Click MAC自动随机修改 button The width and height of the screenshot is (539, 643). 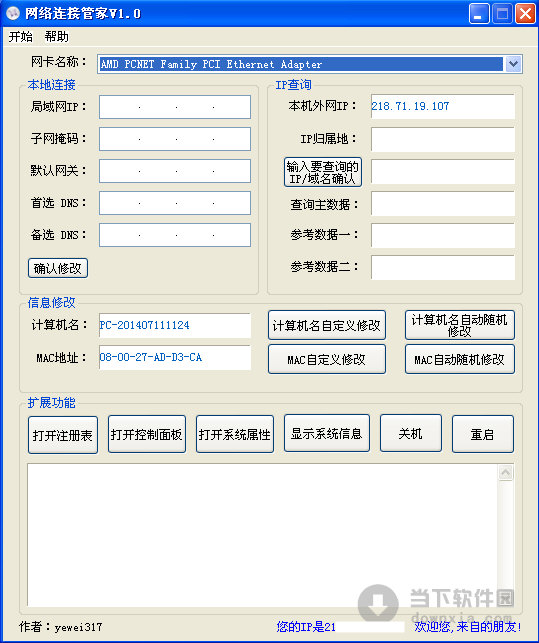coord(460,359)
